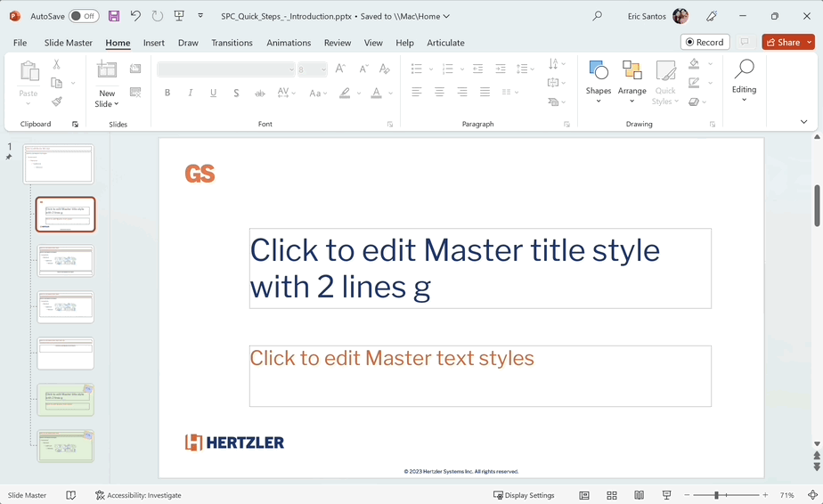Screen dimensions: 823x504
Task: Toggle Bold formatting
Action: click(167, 93)
